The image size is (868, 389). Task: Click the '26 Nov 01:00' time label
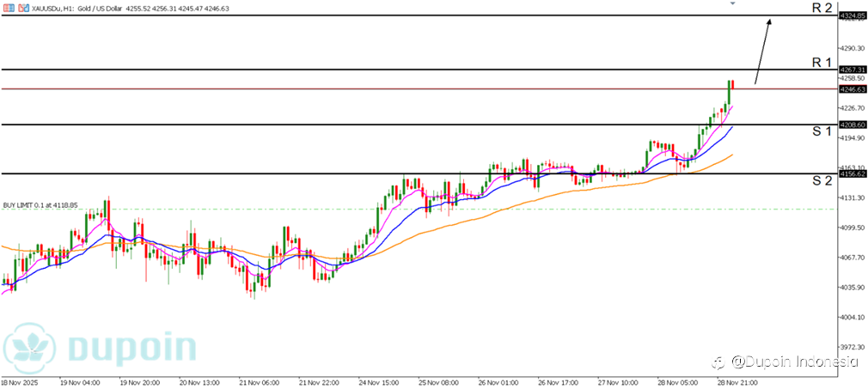(x=498, y=382)
